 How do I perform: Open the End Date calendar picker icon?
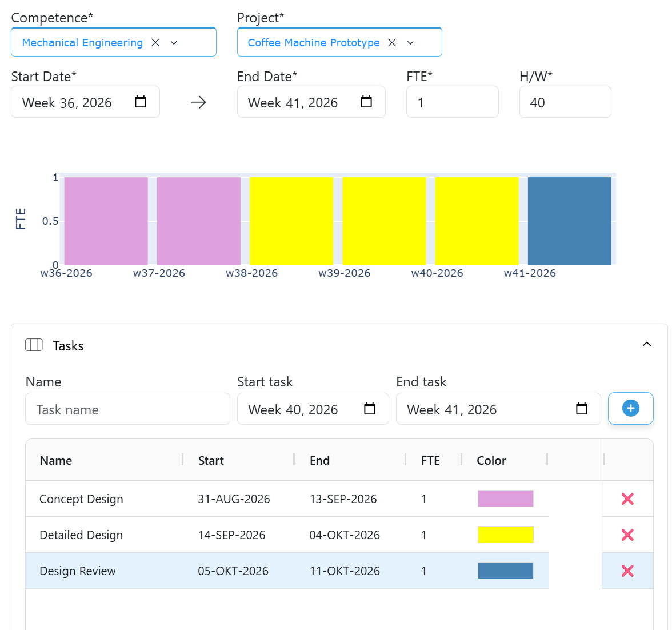(366, 102)
